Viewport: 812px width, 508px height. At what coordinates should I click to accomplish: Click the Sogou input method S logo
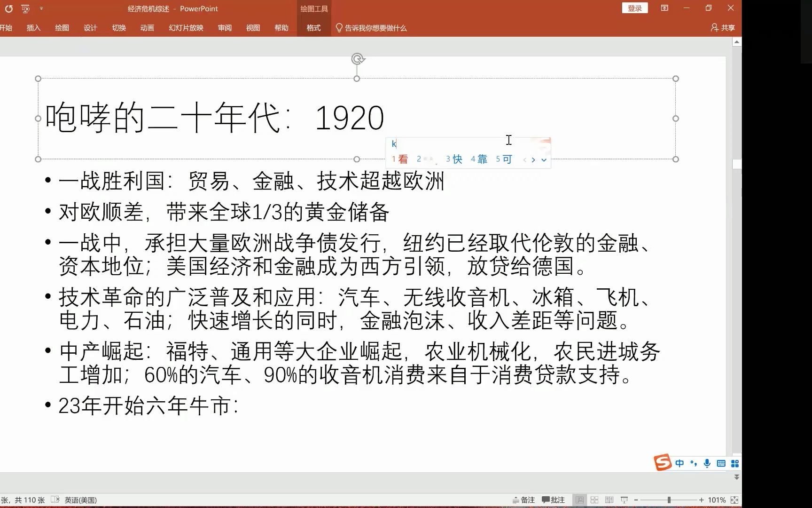tap(663, 463)
